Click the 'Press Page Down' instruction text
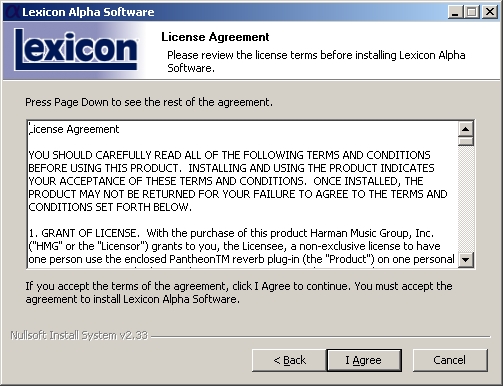 point(149,102)
